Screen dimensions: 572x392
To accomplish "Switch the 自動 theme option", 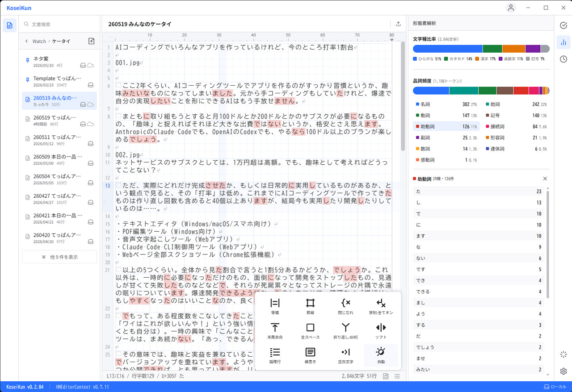I will [381, 355].
